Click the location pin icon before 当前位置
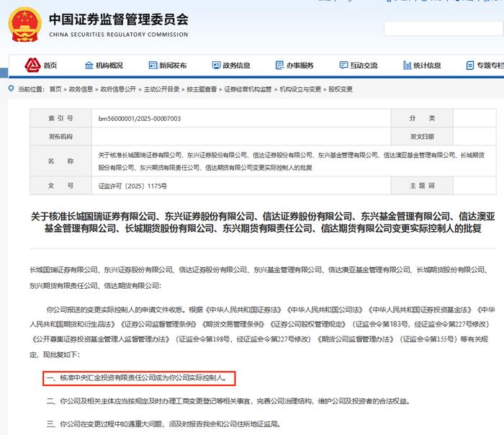The height and width of the screenshot is (435, 504). coord(12,89)
